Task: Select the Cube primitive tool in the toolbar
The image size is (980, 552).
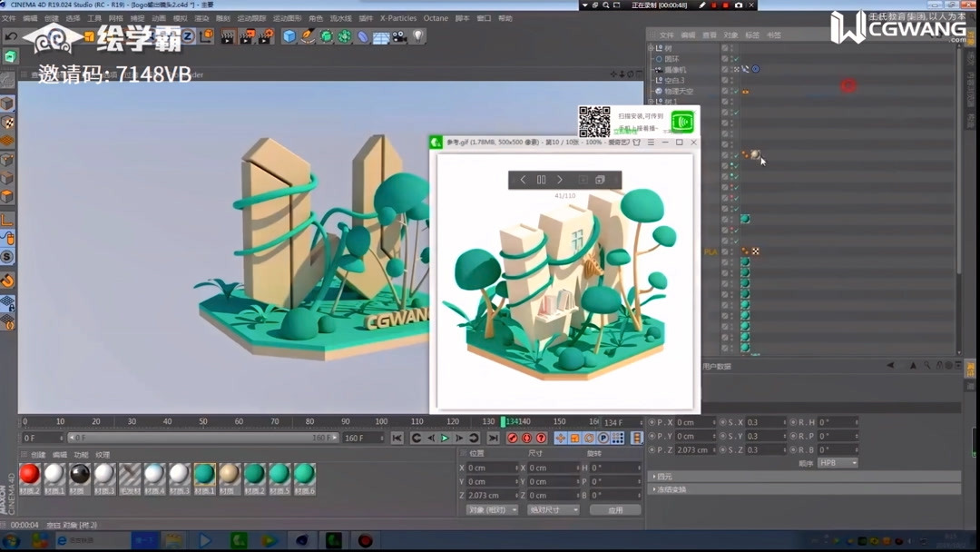Action: (288, 36)
